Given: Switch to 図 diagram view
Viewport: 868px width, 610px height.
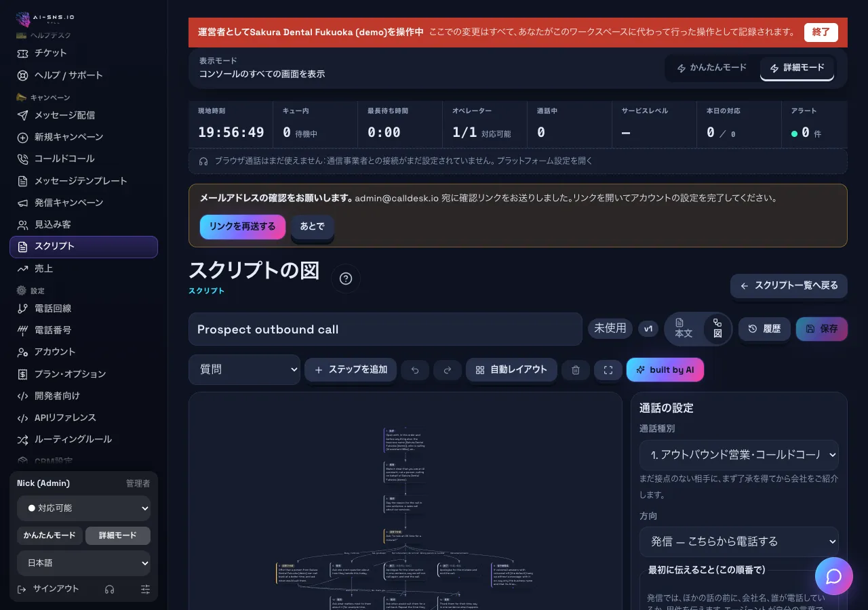Looking at the screenshot, I should 717,329.
